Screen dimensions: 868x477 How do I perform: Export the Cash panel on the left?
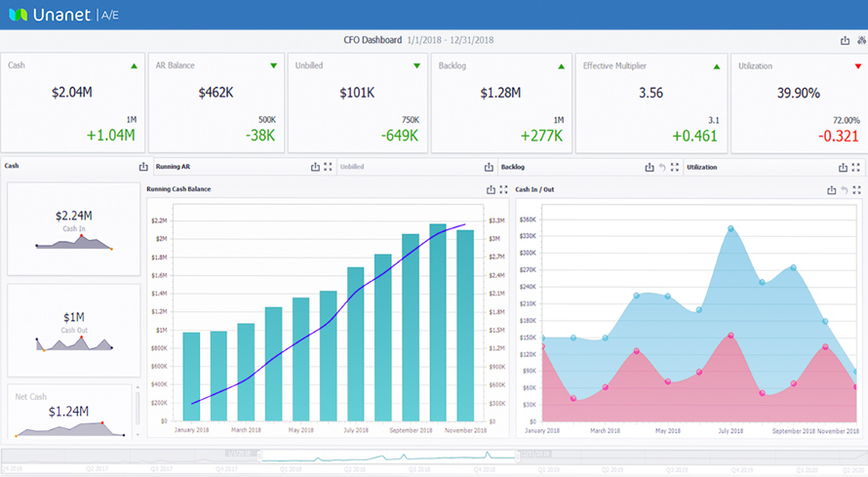click(143, 167)
